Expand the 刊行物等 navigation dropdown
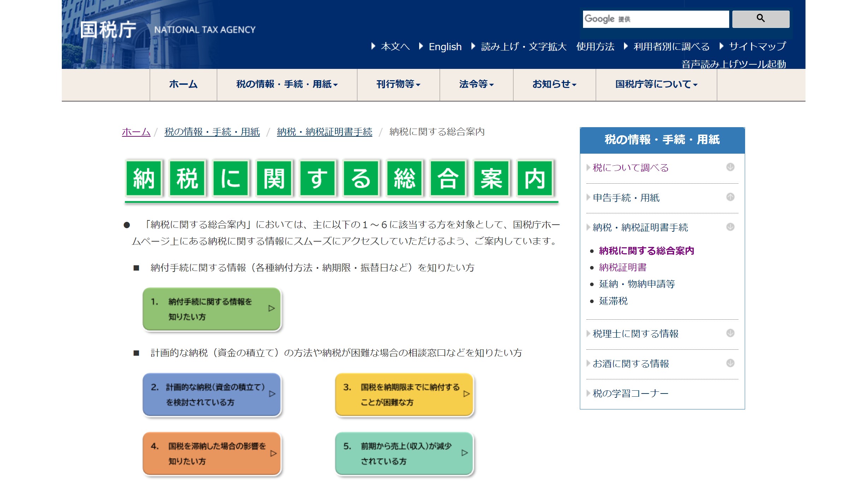868x491 pixels. (398, 84)
